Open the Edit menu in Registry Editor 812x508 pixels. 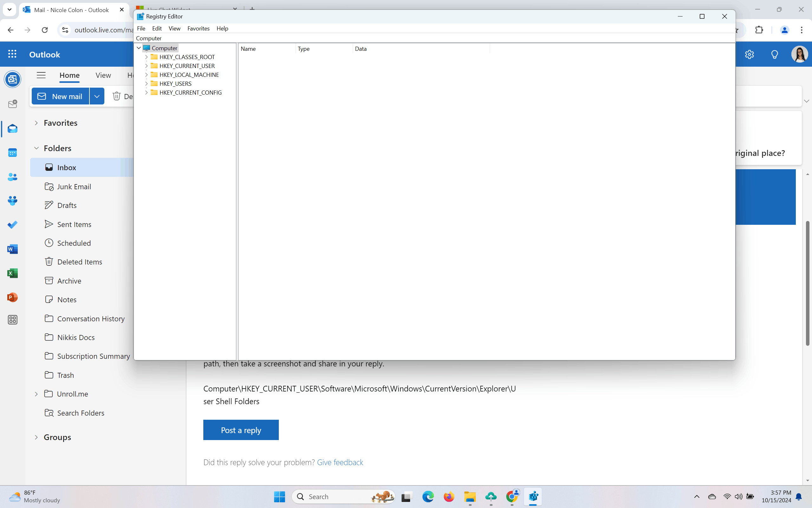click(x=157, y=29)
